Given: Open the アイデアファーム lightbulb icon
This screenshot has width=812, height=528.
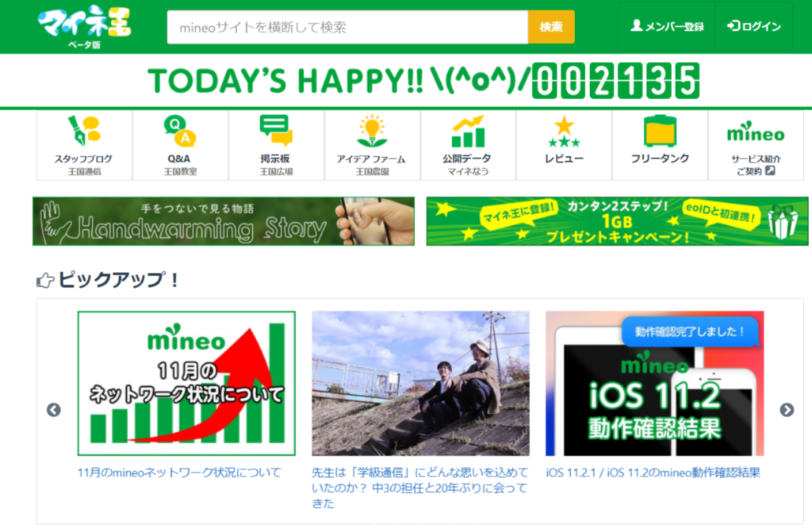Looking at the screenshot, I should point(372,131).
